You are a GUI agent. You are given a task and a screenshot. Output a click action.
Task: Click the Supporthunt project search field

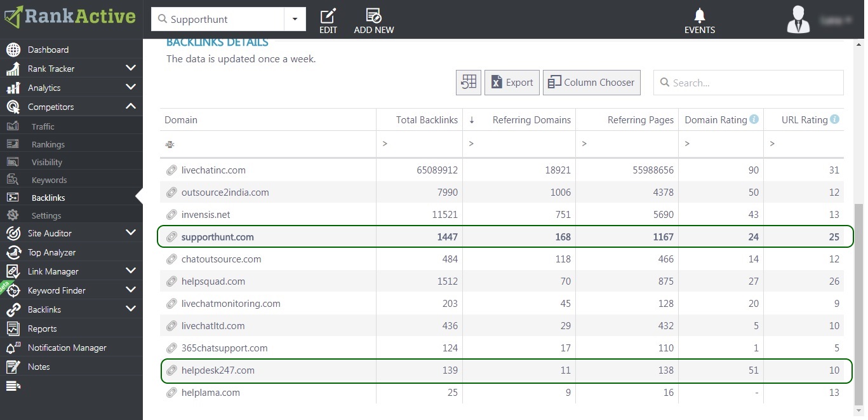coord(218,19)
